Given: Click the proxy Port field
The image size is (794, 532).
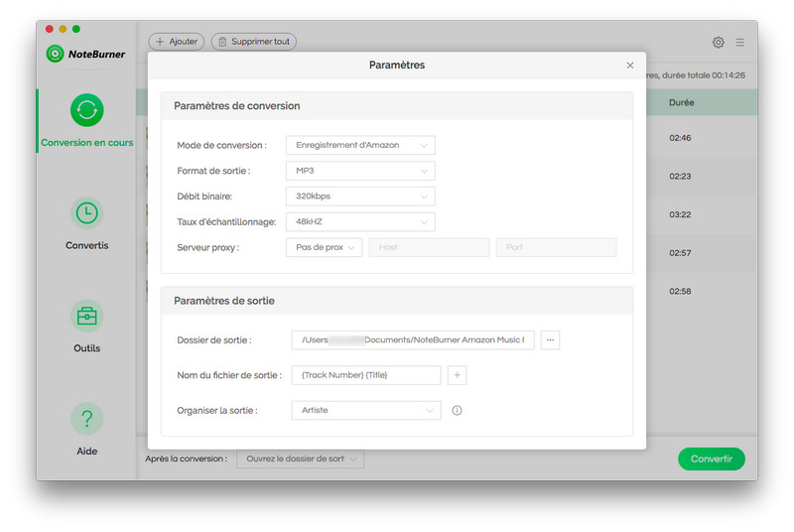Looking at the screenshot, I should [556, 247].
